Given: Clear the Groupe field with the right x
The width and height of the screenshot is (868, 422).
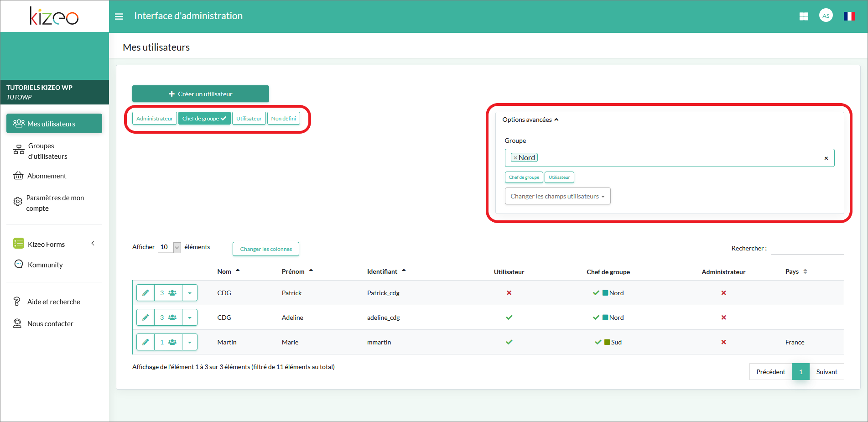Looking at the screenshot, I should click(826, 158).
